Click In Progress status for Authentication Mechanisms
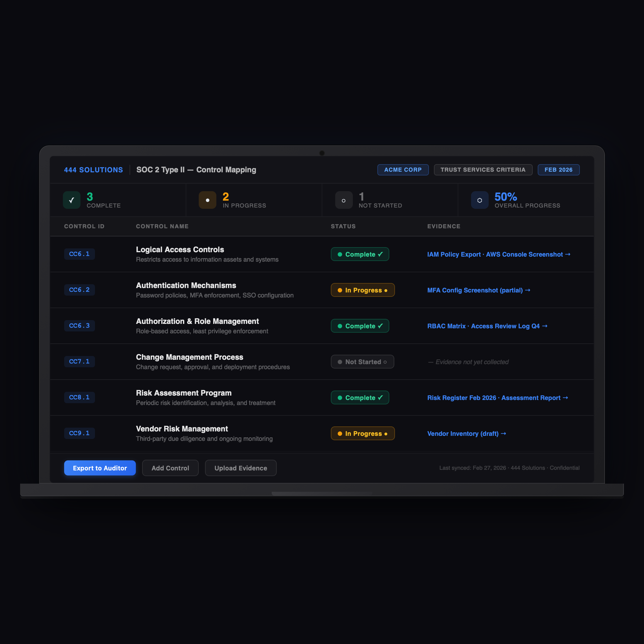 point(362,290)
